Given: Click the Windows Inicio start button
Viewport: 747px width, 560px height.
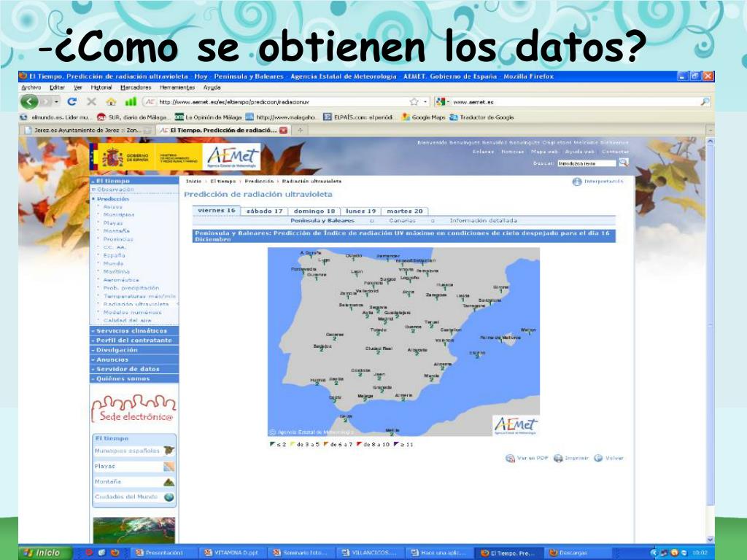Looking at the screenshot, I should coord(45,553).
